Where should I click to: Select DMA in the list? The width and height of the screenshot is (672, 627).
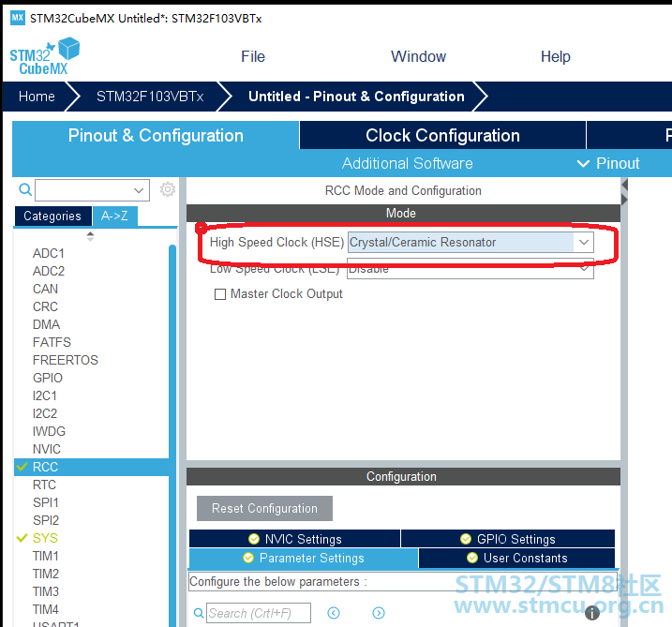tap(46, 324)
